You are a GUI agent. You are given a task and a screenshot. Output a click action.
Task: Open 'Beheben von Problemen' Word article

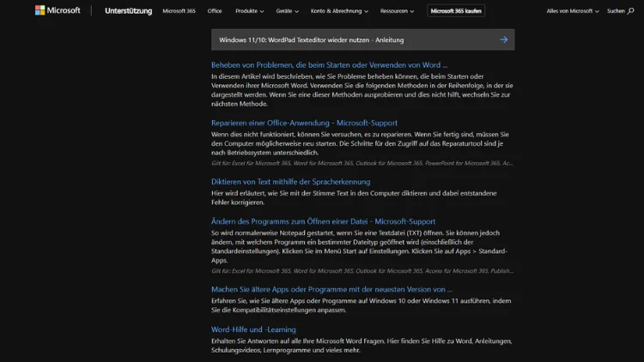click(329, 64)
